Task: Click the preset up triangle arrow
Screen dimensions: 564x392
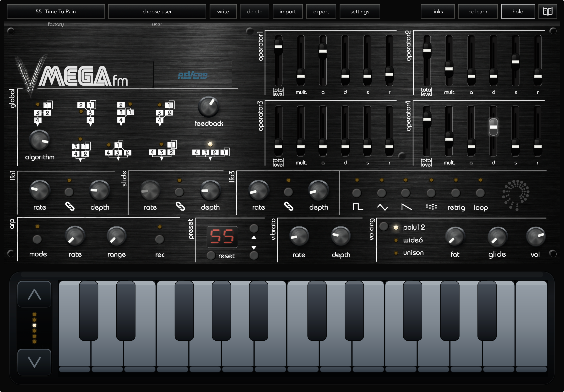Action: 254,238
